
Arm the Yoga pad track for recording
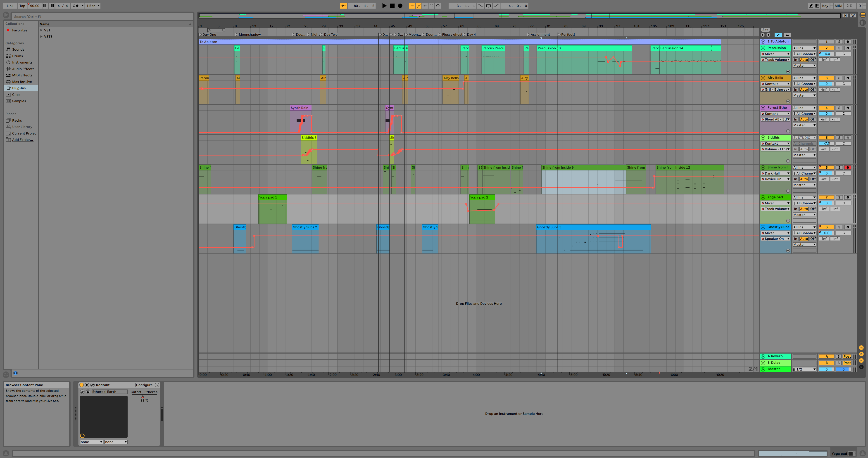(848, 197)
